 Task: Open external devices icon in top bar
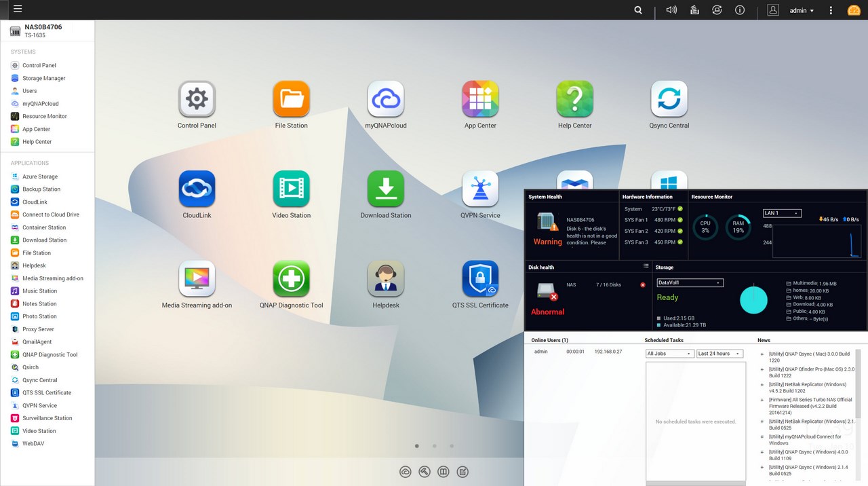[717, 10]
